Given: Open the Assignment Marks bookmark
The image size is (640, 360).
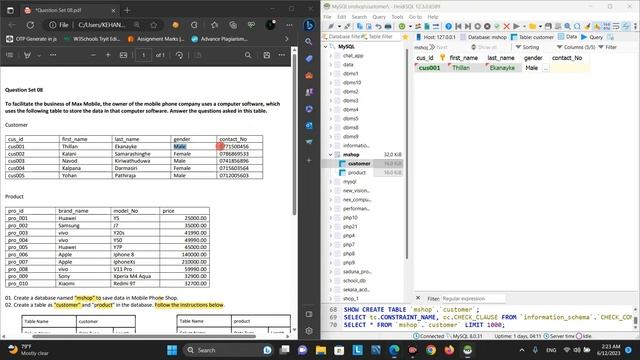Looking at the screenshot, I should [156, 39].
